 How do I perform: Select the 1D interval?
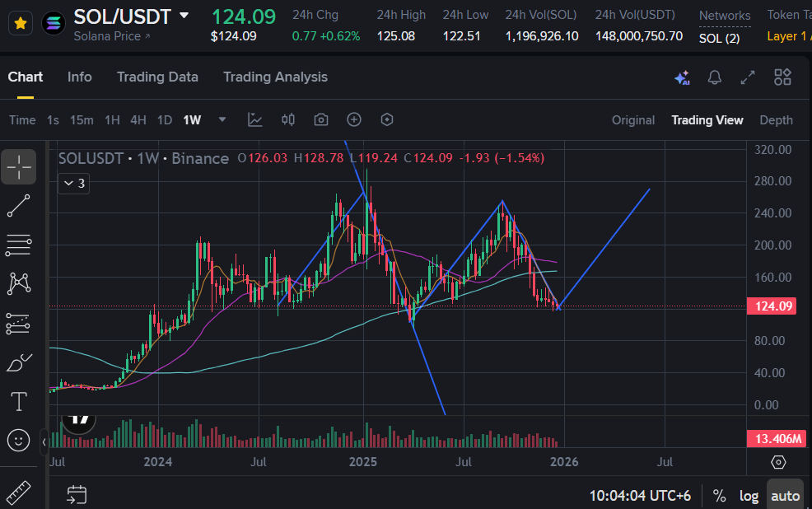coord(165,120)
